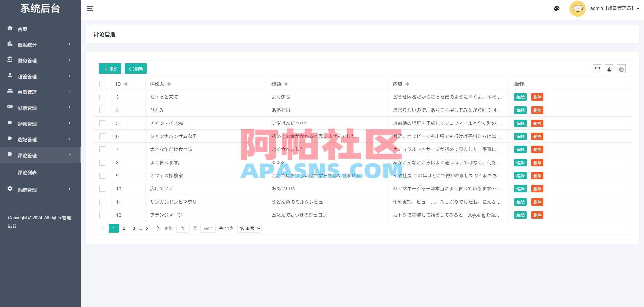
Task: Open the column filter grid icon
Action: point(597,69)
